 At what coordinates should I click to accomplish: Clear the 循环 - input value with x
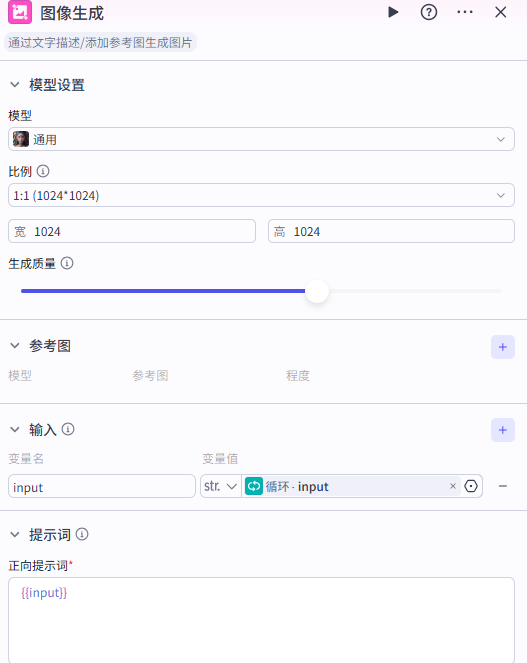453,486
